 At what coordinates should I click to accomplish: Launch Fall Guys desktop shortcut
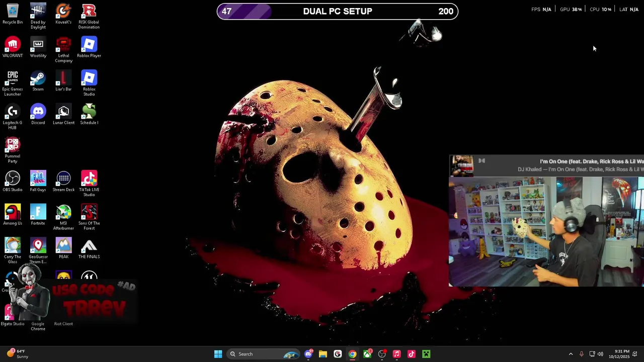coord(38,182)
